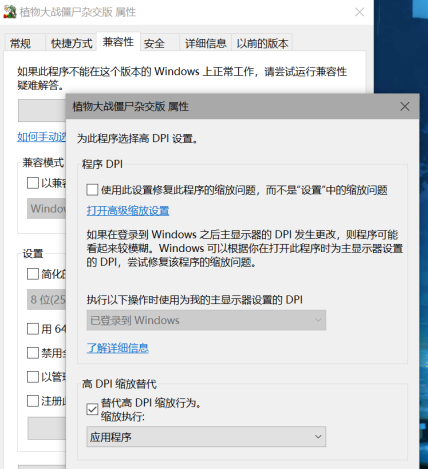Enable 使用此设置修复此程序的缩放问题 checkbox
428x469 pixels.
pos(92,190)
